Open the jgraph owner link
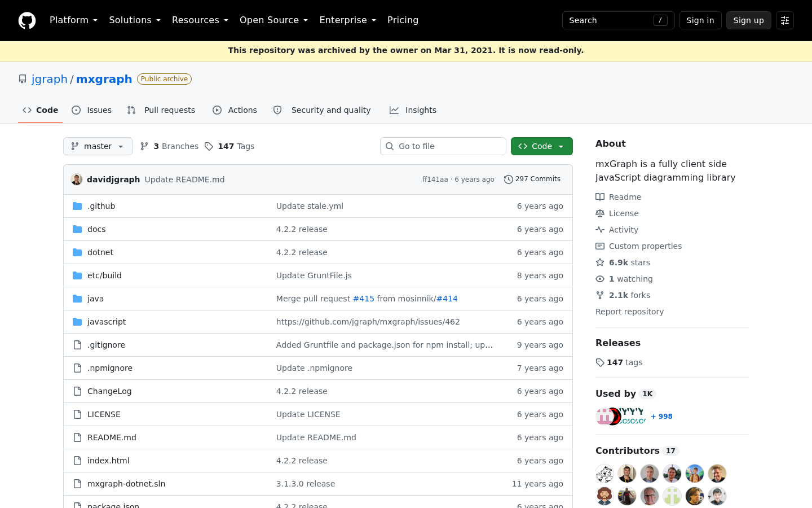812x508 pixels. pyautogui.click(x=50, y=79)
